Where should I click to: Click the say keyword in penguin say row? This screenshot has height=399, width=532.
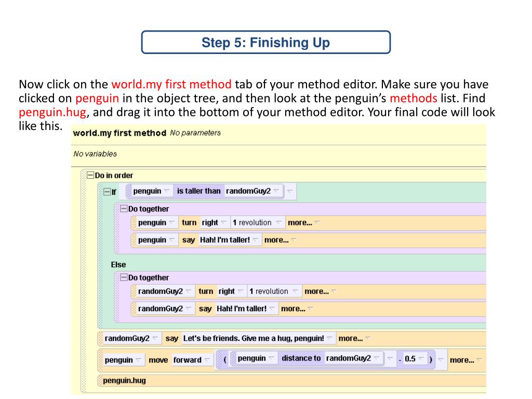click(x=188, y=240)
